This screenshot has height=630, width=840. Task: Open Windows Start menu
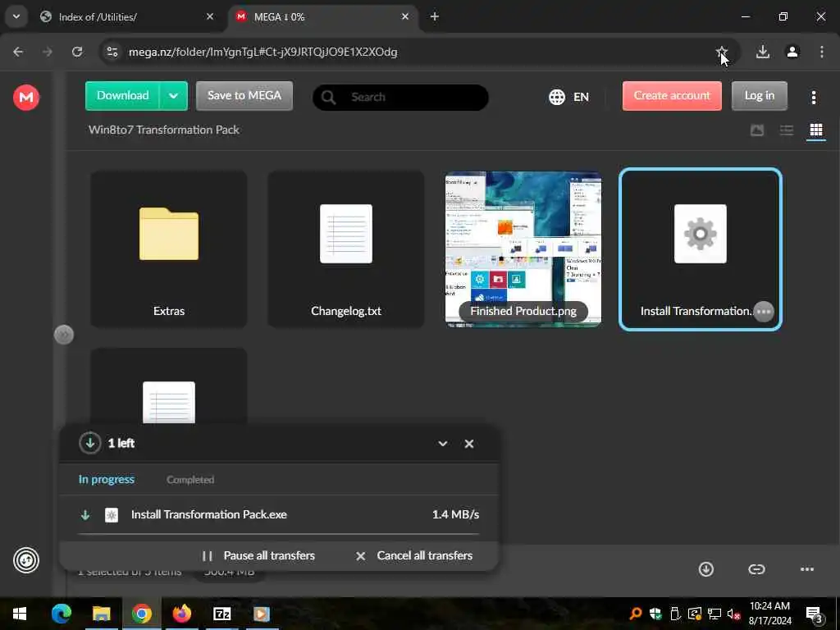pyautogui.click(x=20, y=614)
